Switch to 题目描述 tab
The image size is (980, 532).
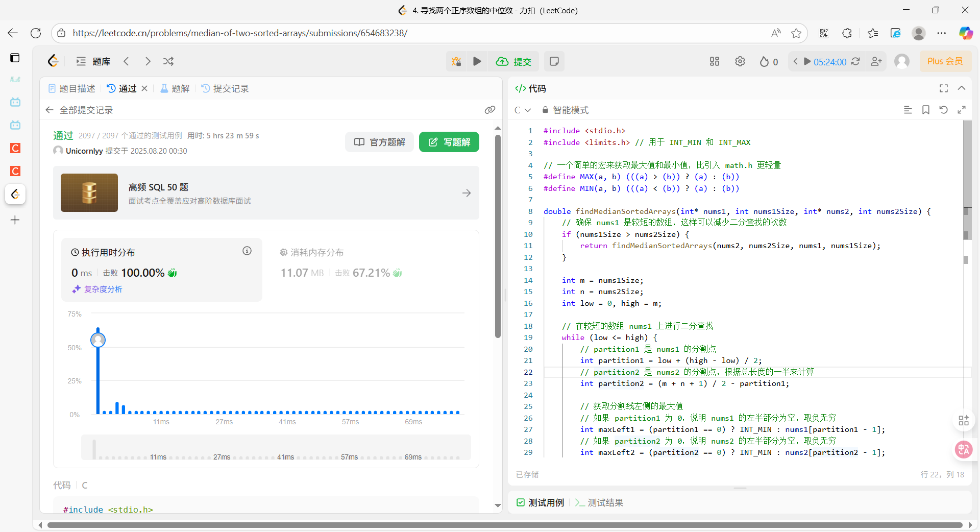click(x=72, y=88)
